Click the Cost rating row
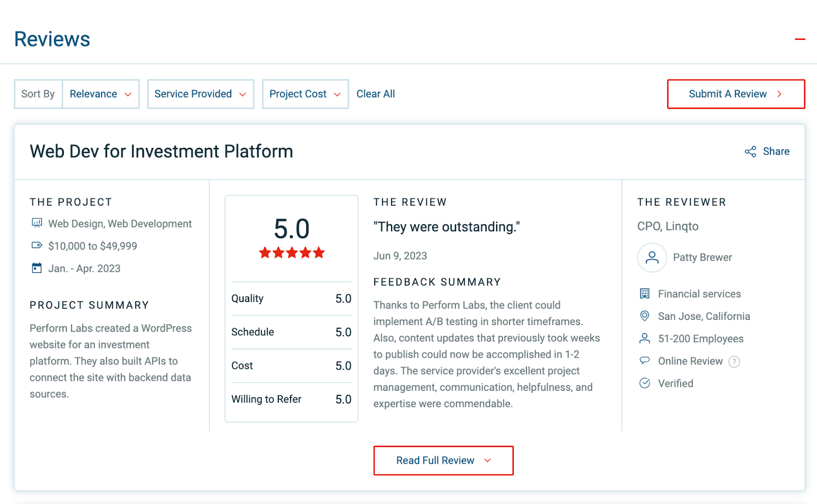 point(292,366)
